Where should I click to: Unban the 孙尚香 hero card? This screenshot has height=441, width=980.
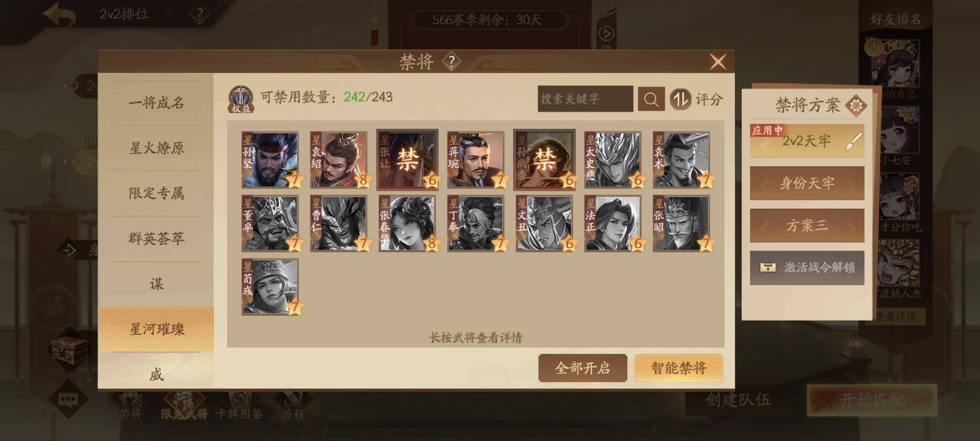pos(544,160)
